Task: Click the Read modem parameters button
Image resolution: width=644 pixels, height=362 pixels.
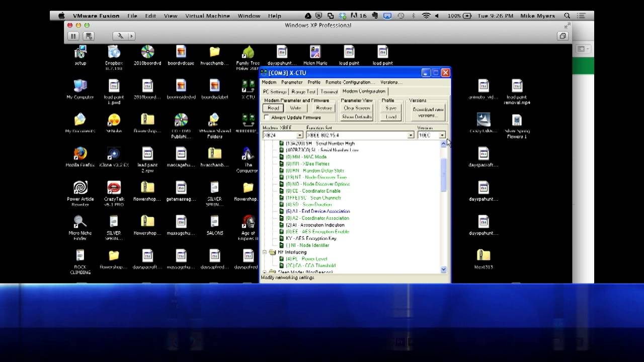Action: tap(273, 109)
